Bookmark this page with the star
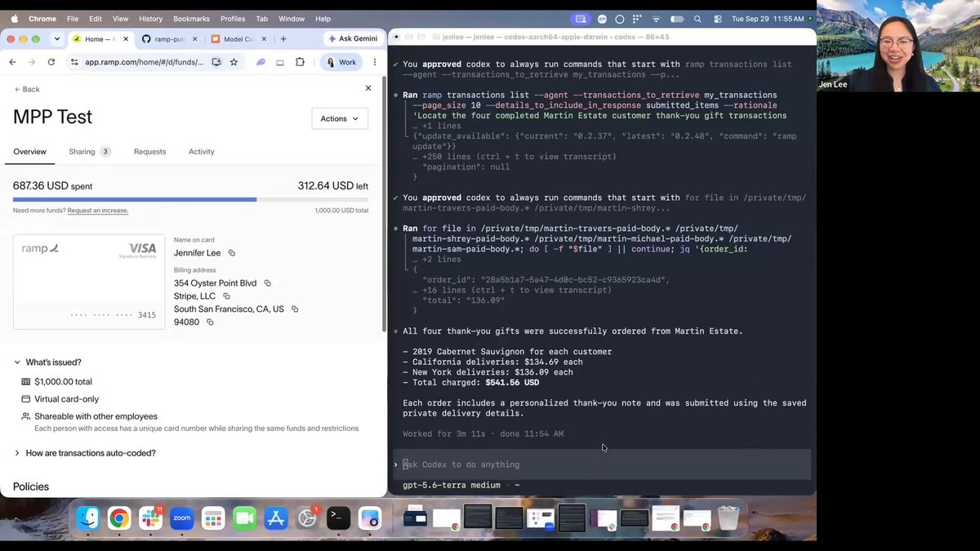 click(x=234, y=62)
